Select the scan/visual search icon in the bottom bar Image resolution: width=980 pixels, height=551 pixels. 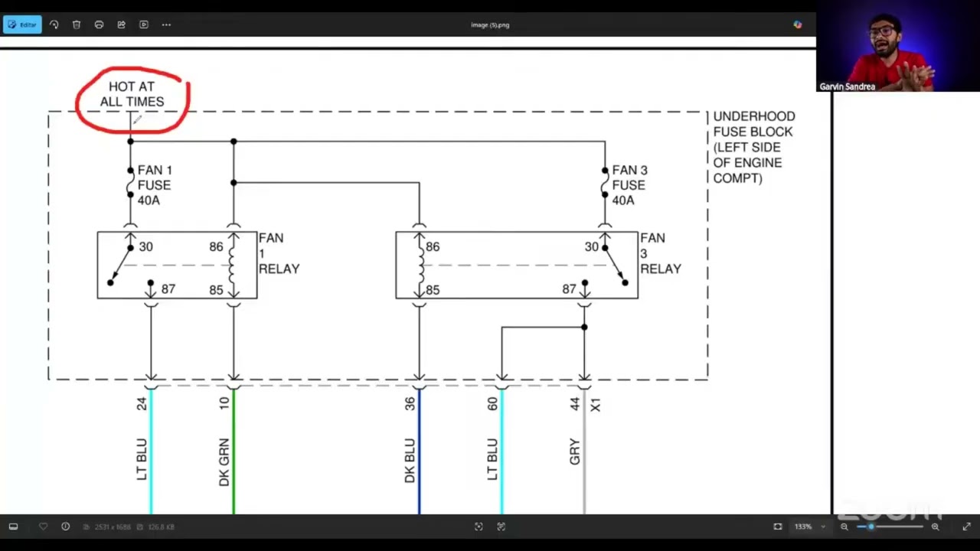pos(479,527)
